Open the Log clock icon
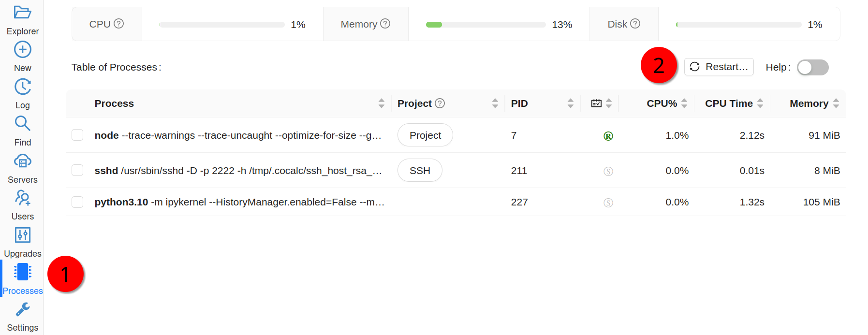 (22, 87)
